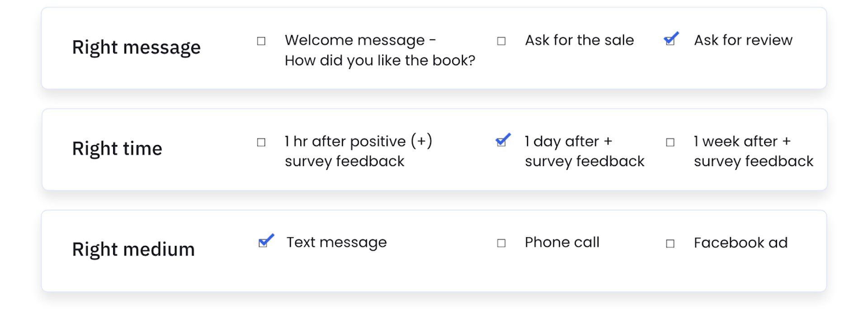Click the 'Right medium' row heading
The width and height of the screenshot is (868, 319).
(x=133, y=249)
